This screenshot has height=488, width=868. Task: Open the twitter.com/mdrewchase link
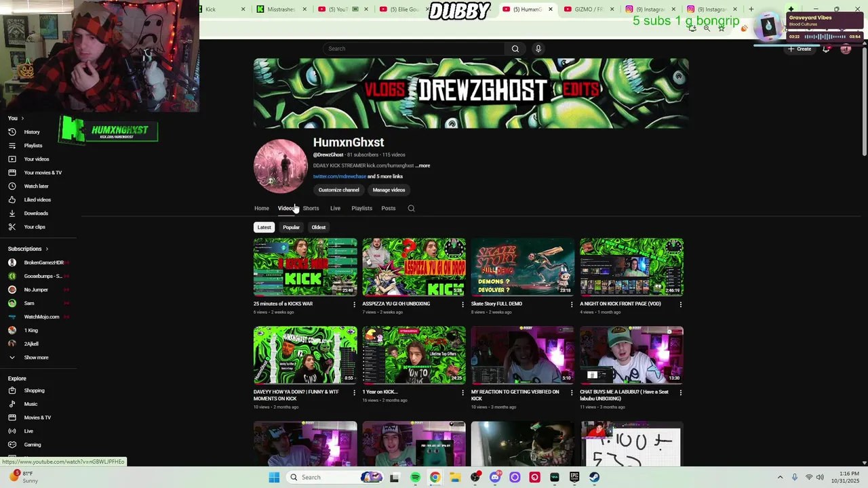339,176
